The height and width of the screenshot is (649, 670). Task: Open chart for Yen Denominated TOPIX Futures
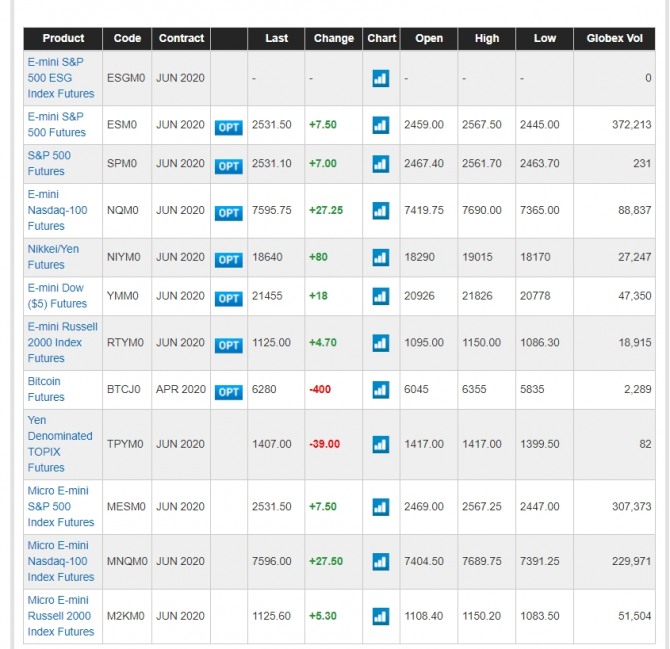pos(380,444)
